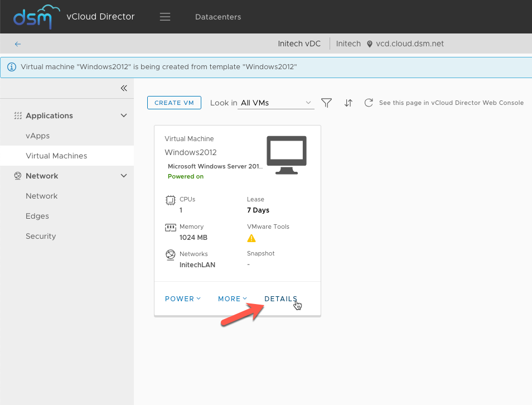
Task: Click the sort arrows icon
Action: pyautogui.click(x=349, y=103)
